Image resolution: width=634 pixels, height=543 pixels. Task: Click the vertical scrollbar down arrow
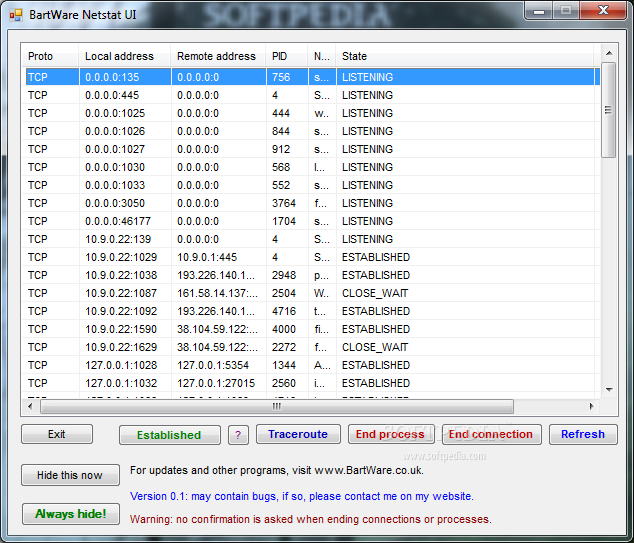point(609,390)
